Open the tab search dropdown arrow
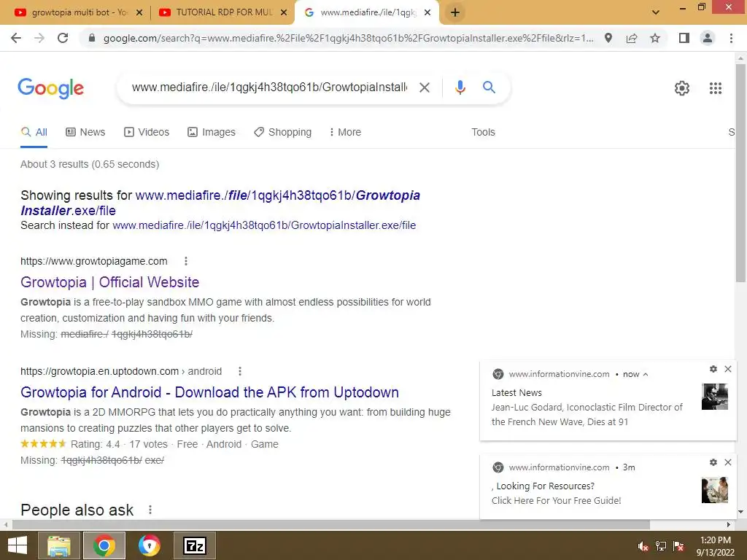Image resolution: width=747 pixels, height=560 pixels. tap(656, 12)
